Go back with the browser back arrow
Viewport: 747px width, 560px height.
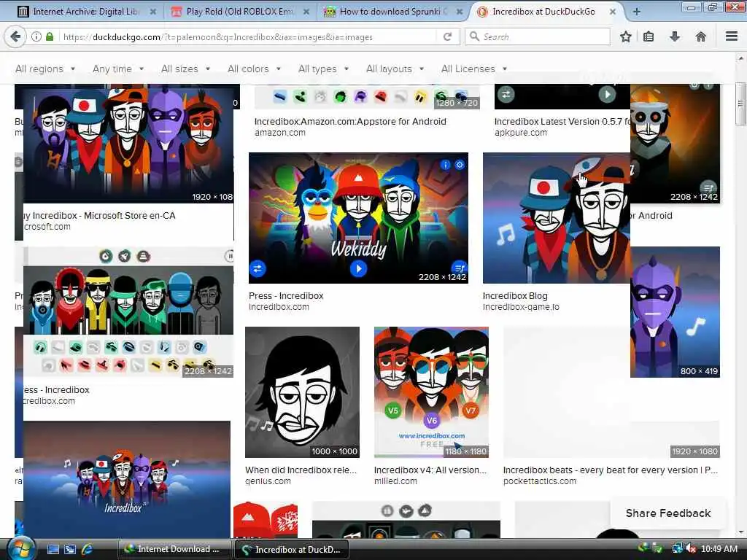click(15, 36)
